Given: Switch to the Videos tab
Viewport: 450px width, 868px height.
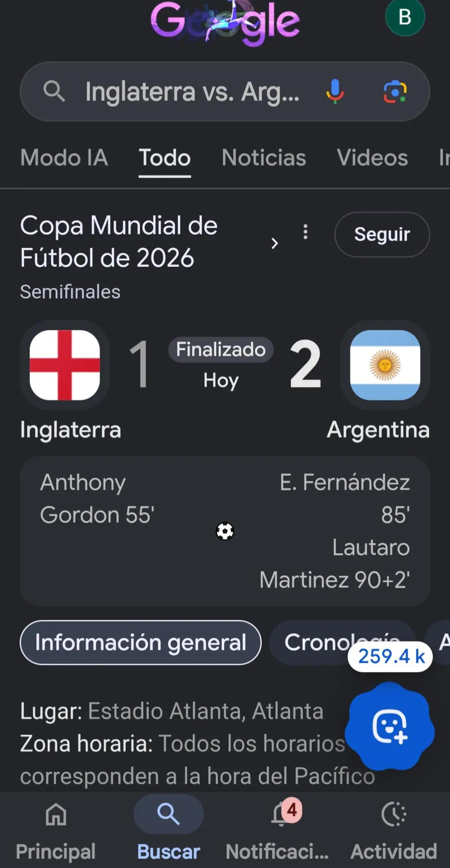Looking at the screenshot, I should point(372,158).
